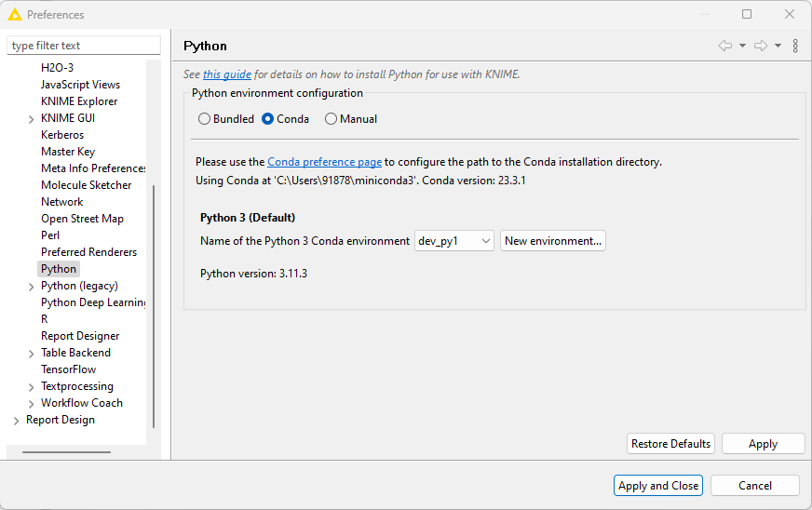Viewport: 812px width, 510px height.
Task: Open Master Key preferences
Action: point(68,152)
